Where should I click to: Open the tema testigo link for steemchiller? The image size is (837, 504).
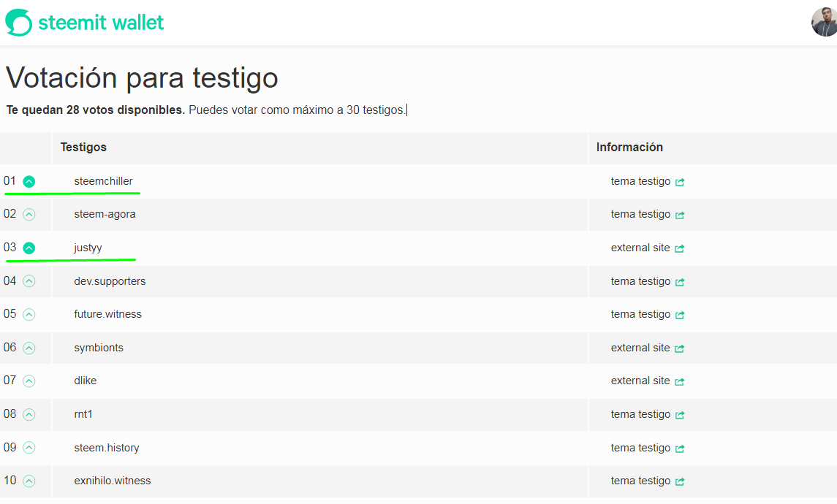click(x=640, y=181)
